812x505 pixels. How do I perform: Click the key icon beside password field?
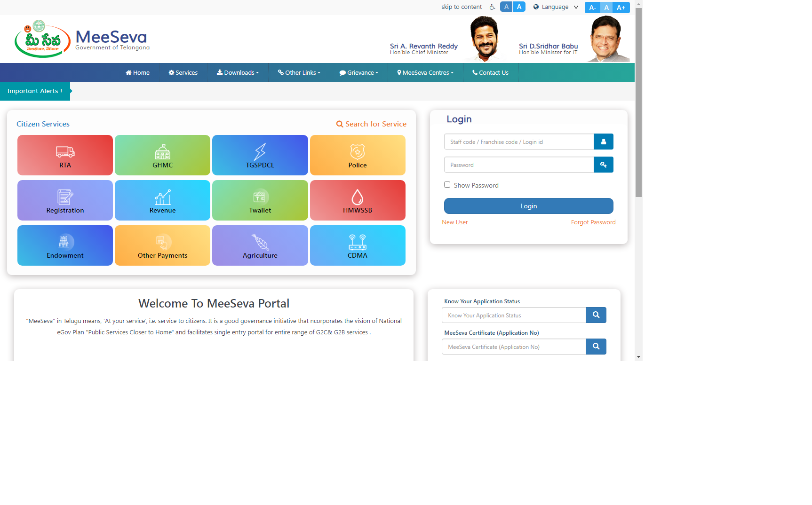click(x=604, y=165)
